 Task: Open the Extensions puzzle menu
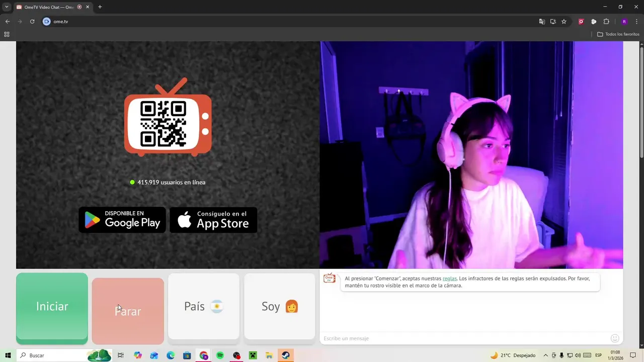pos(606,22)
